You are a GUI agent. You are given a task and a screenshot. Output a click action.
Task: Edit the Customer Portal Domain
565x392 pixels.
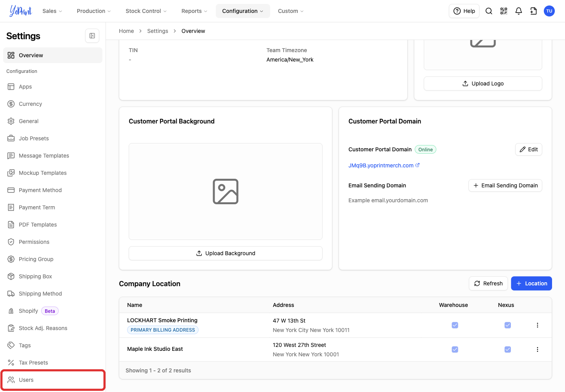click(x=529, y=149)
